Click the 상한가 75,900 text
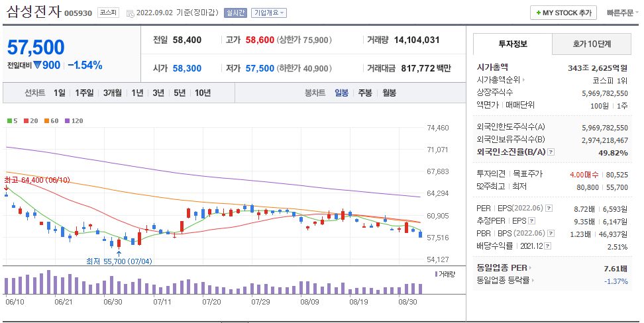 pyautogui.click(x=304, y=40)
